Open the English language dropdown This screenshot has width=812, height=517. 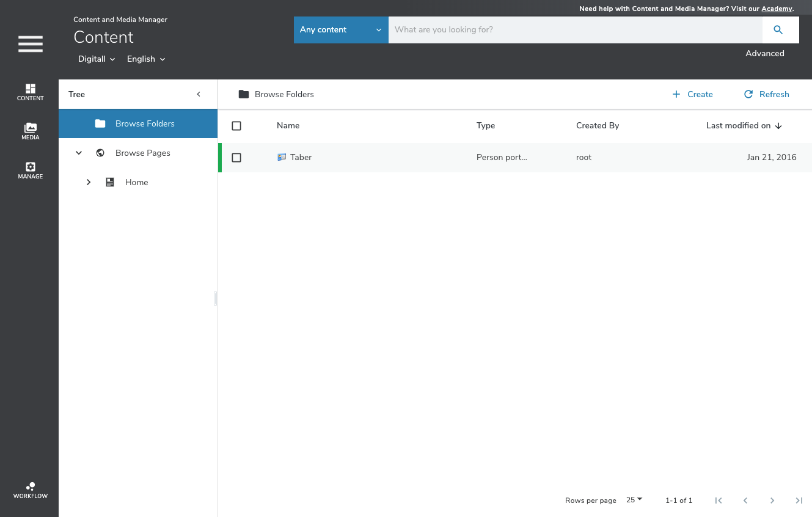(145, 59)
